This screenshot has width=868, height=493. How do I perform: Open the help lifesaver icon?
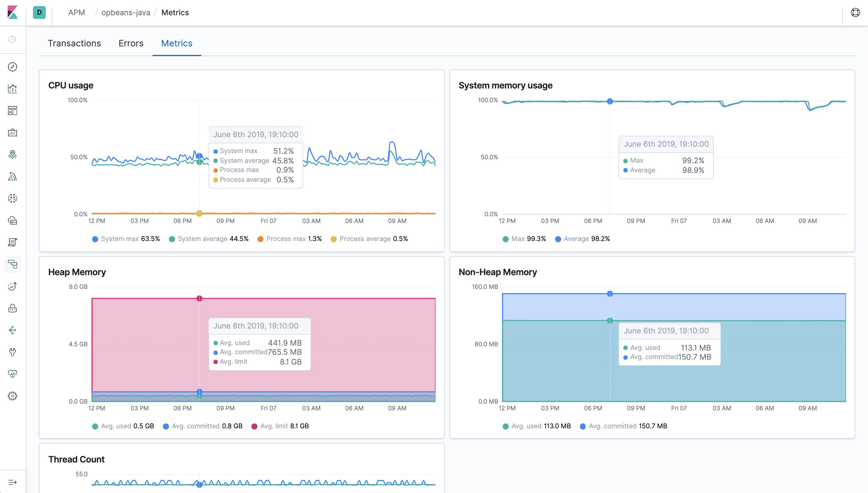856,13
